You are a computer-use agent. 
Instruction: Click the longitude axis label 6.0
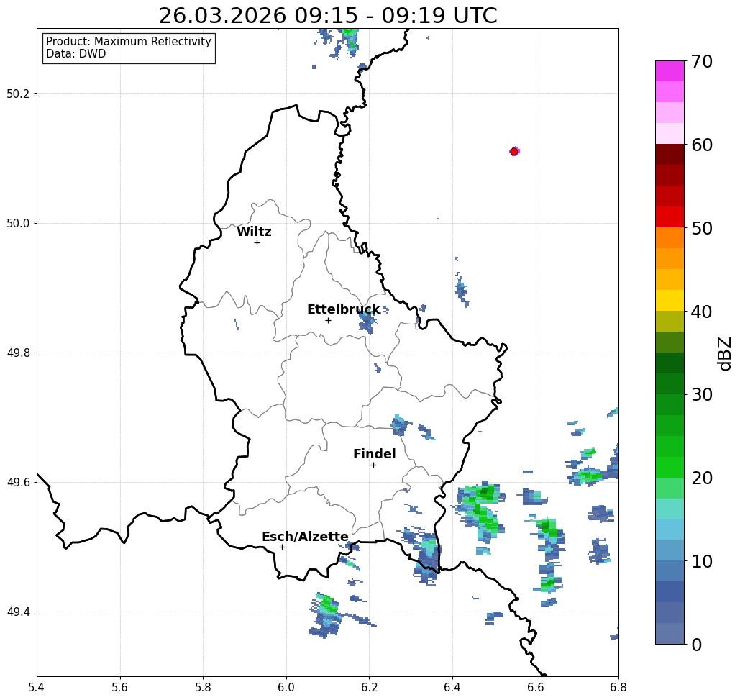286,687
